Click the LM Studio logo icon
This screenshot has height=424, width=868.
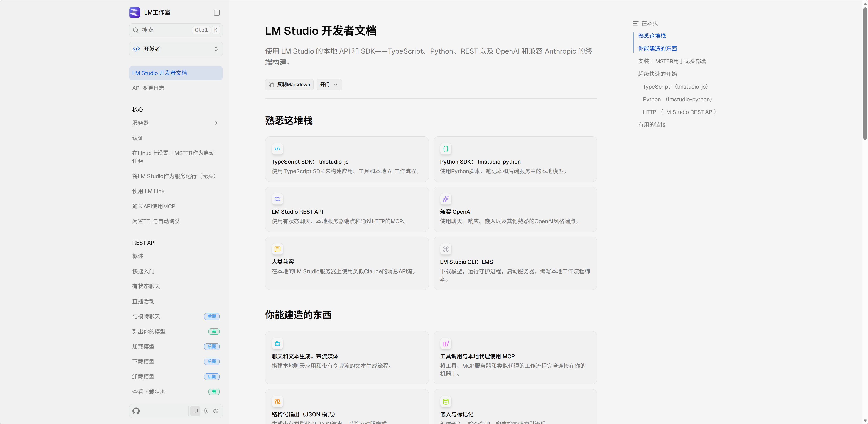tap(135, 12)
